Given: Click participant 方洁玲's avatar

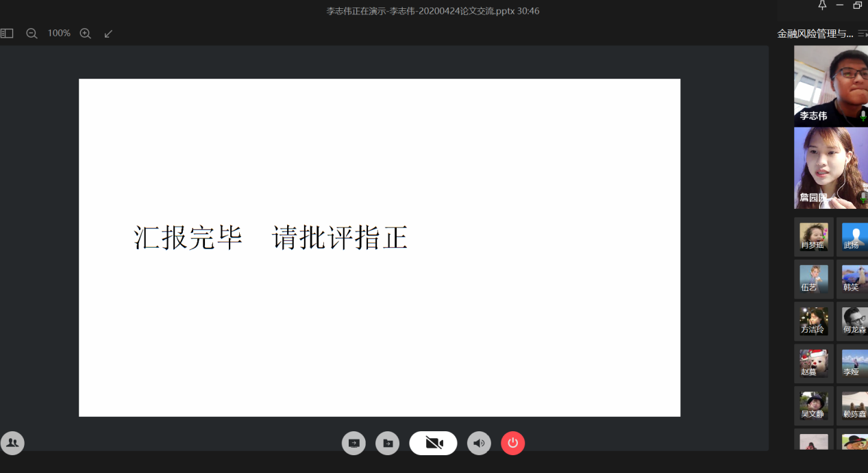Looking at the screenshot, I should coord(813,321).
